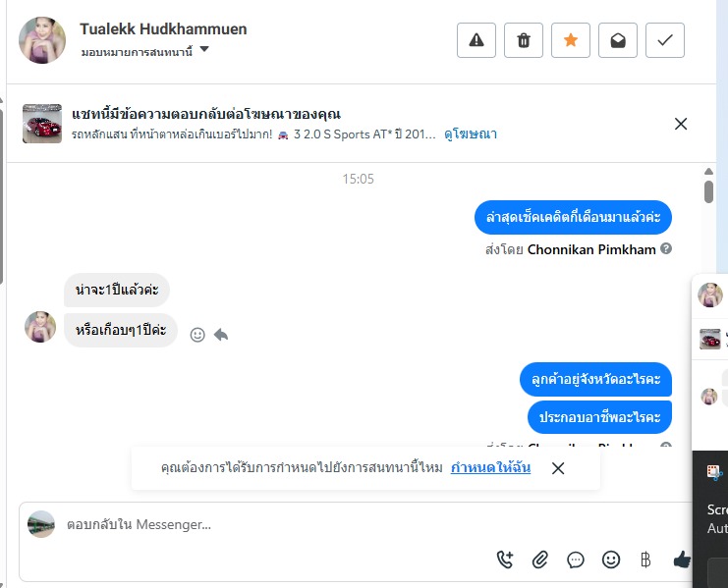Delete conversation with the trash button
Screen dimensions: 728x588
click(x=524, y=40)
